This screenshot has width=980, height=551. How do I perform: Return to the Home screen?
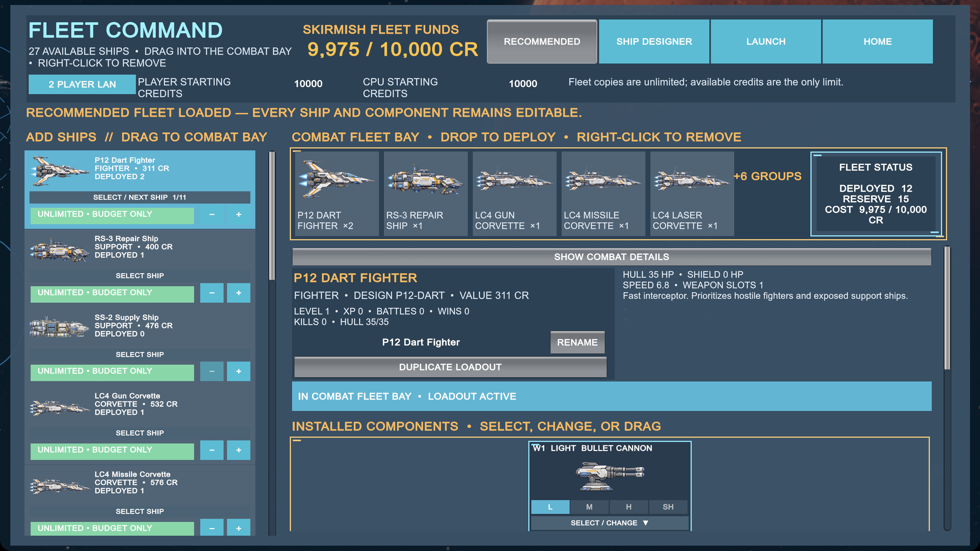coord(877,41)
